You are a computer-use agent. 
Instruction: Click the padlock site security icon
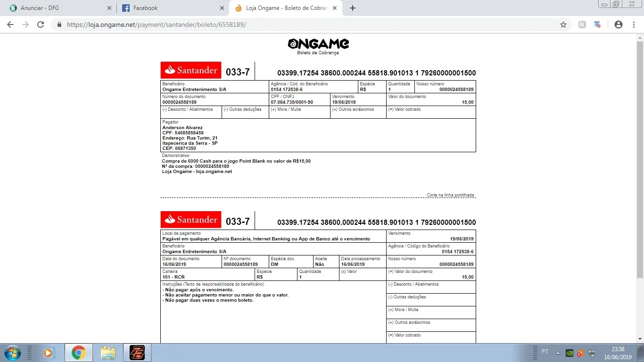tap(59, 25)
